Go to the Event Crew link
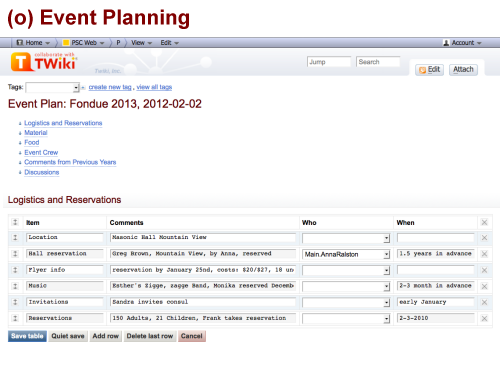Viewport: 500px width, 380px height. click(x=41, y=152)
